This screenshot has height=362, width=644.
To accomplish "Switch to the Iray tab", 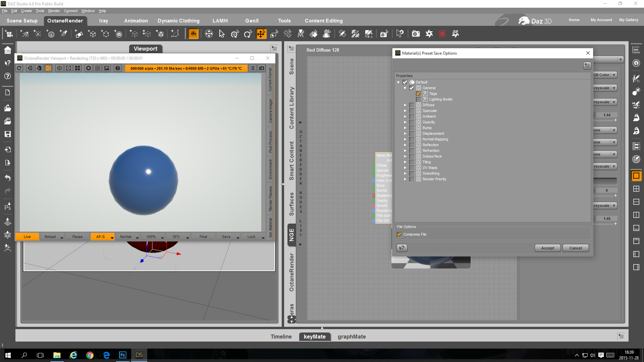I will [103, 21].
